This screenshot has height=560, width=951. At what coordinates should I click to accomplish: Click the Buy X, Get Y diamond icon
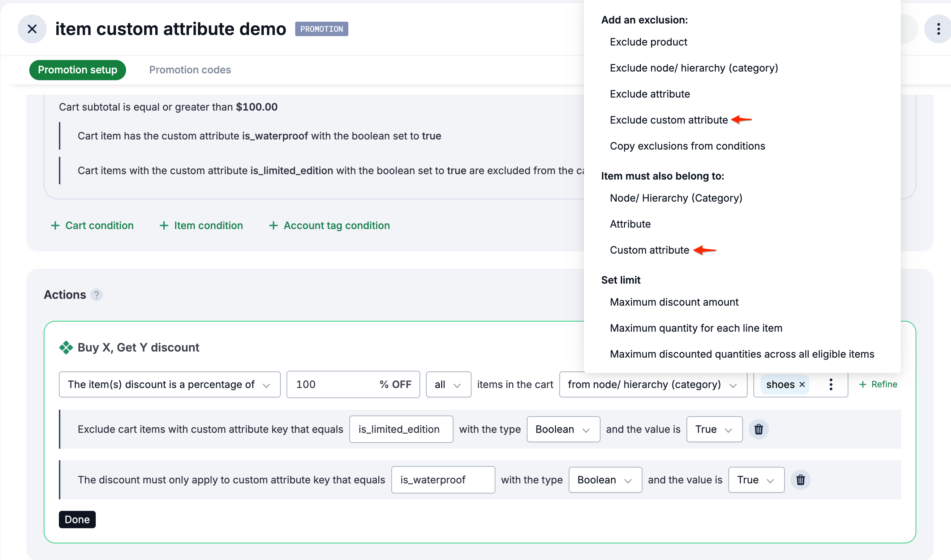(66, 347)
